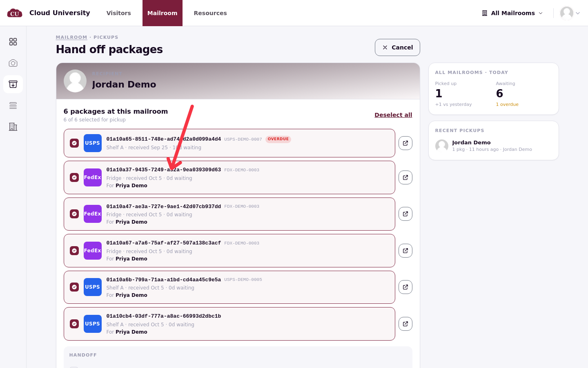Screen dimensions: 588x368
Task: Click the USPS-DEMO-0005 reference label
Action: click(243, 280)
